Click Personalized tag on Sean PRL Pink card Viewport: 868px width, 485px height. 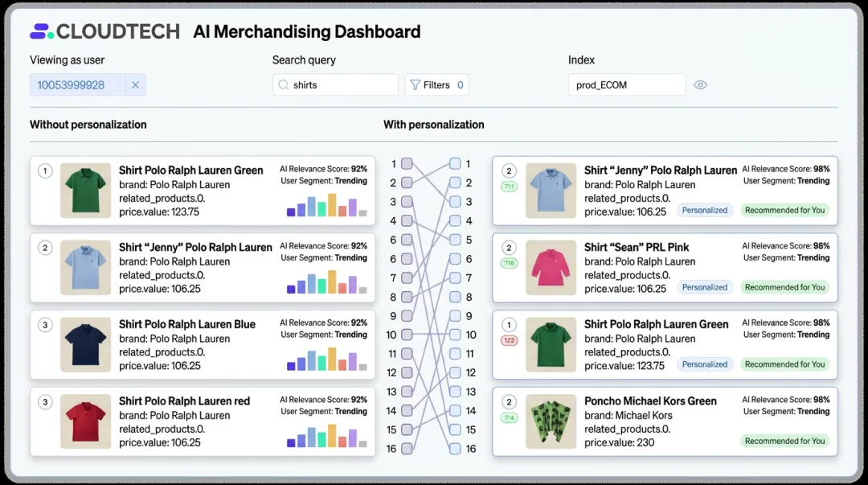[x=705, y=287]
